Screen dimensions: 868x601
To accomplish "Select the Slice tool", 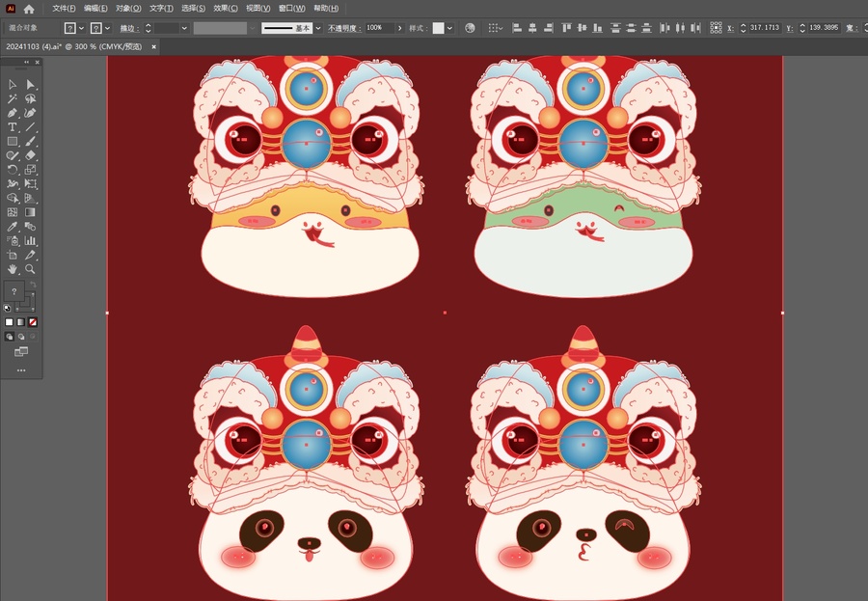I will (31, 255).
